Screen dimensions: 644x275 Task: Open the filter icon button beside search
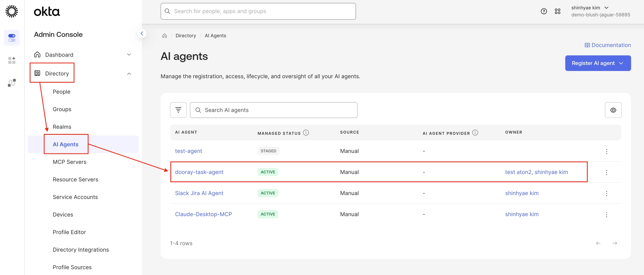tap(178, 110)
